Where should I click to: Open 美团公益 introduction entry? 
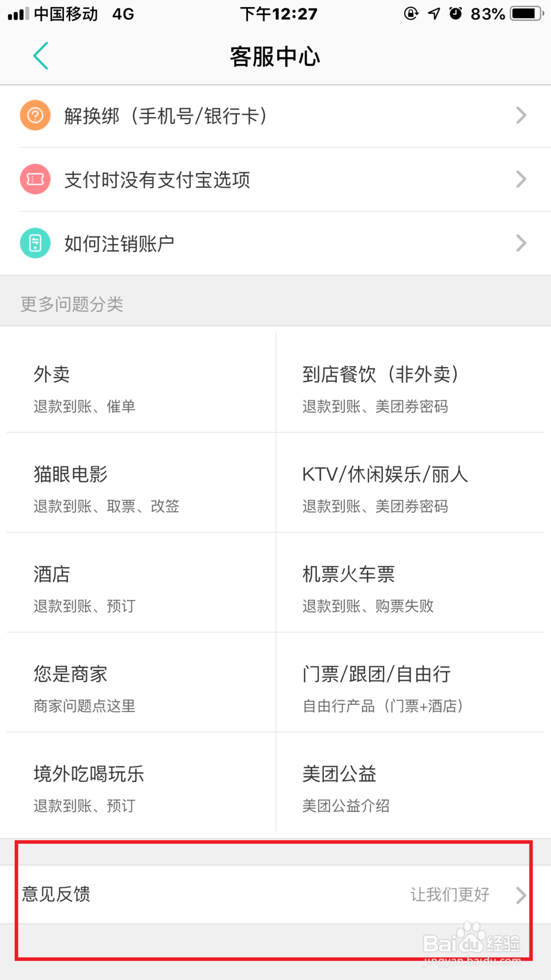coord(410,782)
